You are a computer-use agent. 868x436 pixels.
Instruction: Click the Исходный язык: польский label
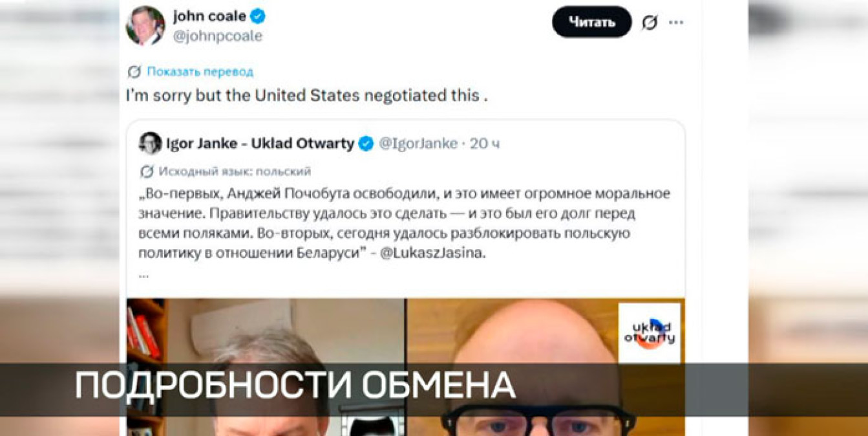click(x=235, y=171)
